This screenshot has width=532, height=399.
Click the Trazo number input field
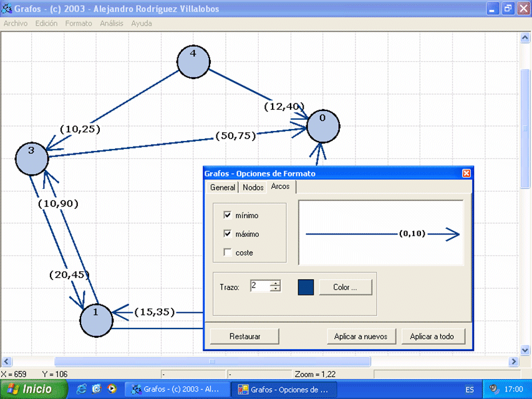coord(260,286)
